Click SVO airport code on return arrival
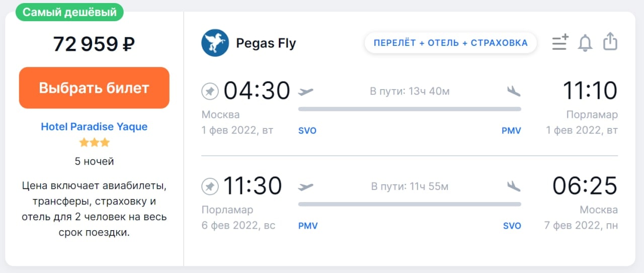 click(512, 226)
